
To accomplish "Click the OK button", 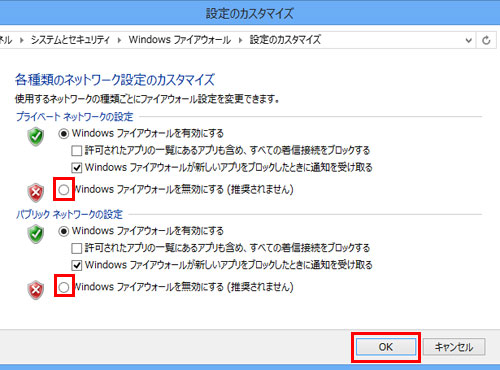I will coord(386,347).
